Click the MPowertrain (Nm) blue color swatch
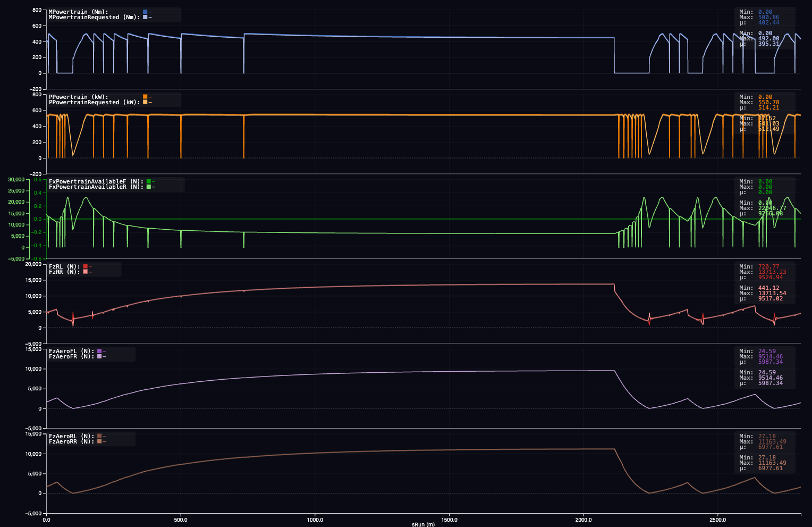Viewport: 812px width, 527px height. pos(145,12)
